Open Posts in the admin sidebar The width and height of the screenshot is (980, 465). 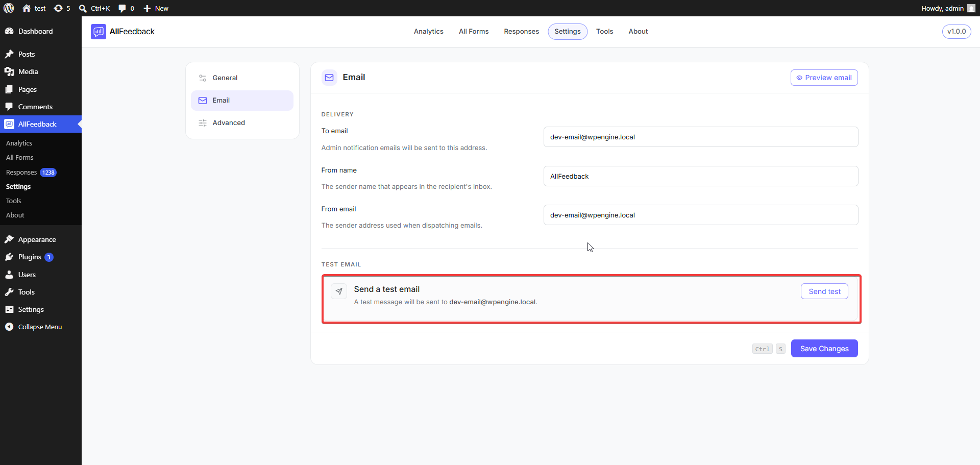point(41,54)
